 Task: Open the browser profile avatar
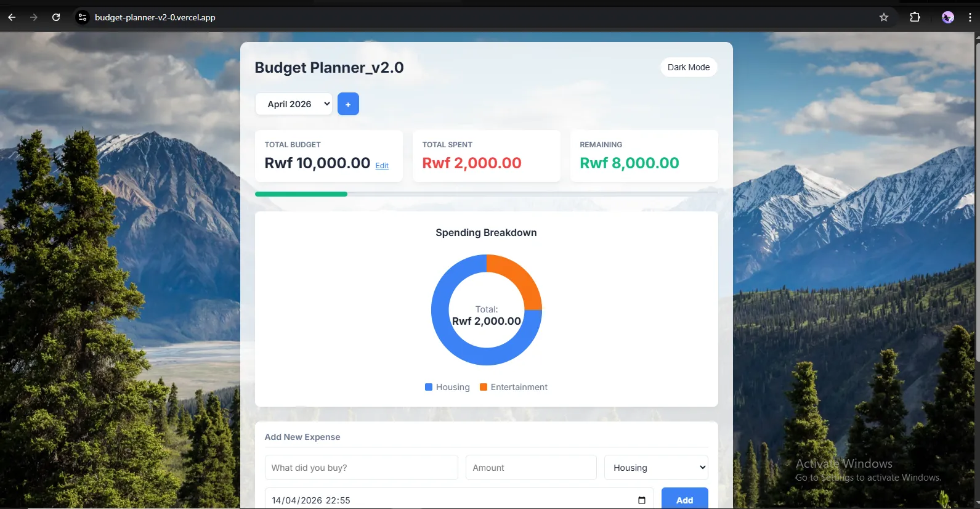point(948,17)
